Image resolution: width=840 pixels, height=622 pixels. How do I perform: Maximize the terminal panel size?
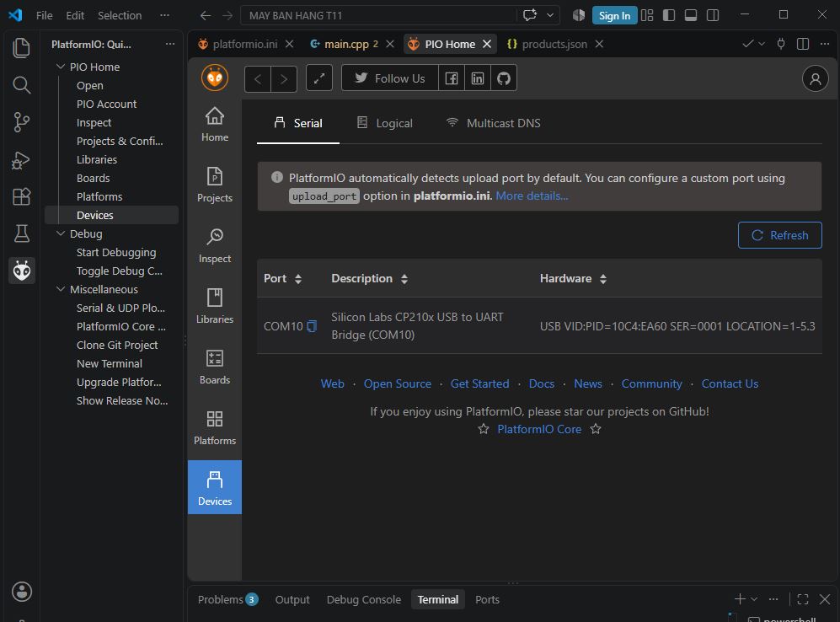point(802,599)
